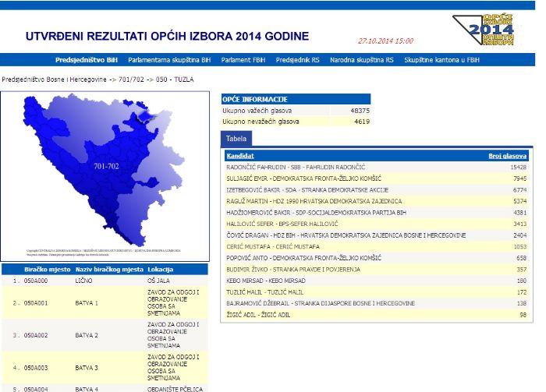Select the Tabela tab
The width and height of the screenshot is (546, 392).
coord(236,139)
